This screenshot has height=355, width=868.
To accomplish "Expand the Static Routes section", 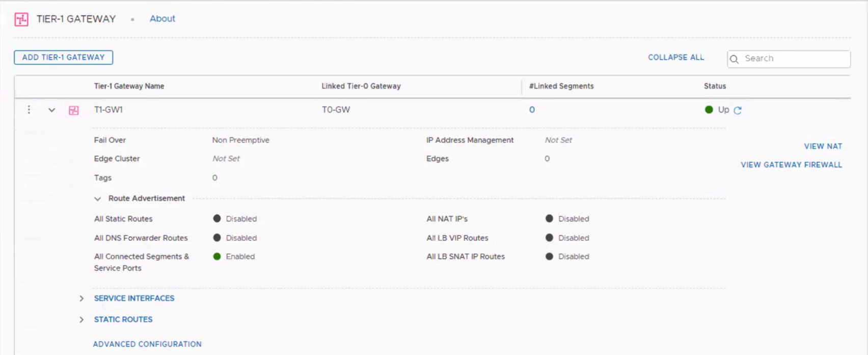I will 82,320.
